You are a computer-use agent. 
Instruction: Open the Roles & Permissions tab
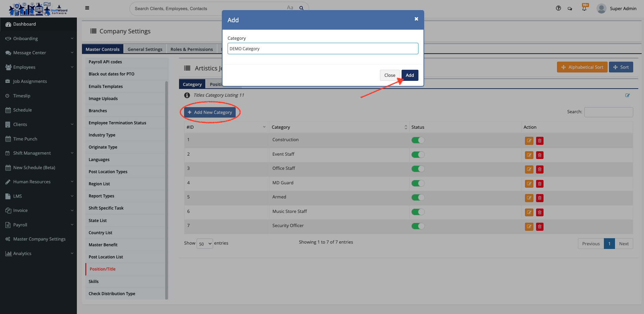pos(192,49)
